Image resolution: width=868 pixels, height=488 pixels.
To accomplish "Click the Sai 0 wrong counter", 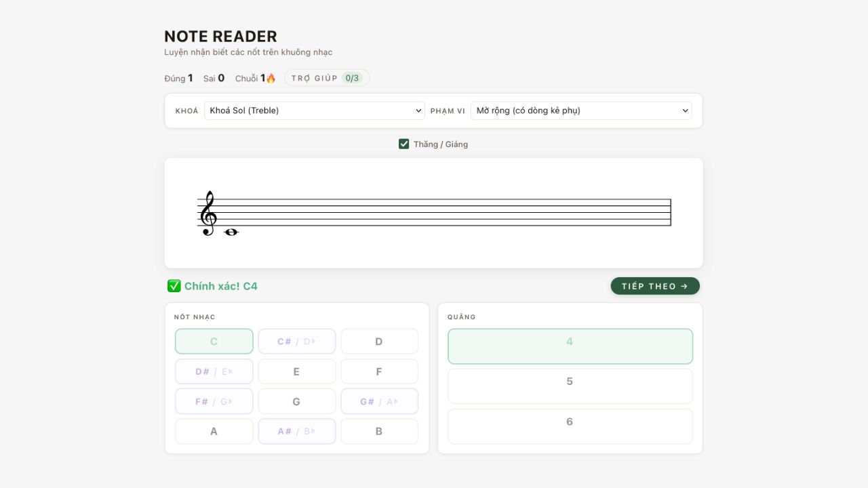I will [x=214, y=78].
